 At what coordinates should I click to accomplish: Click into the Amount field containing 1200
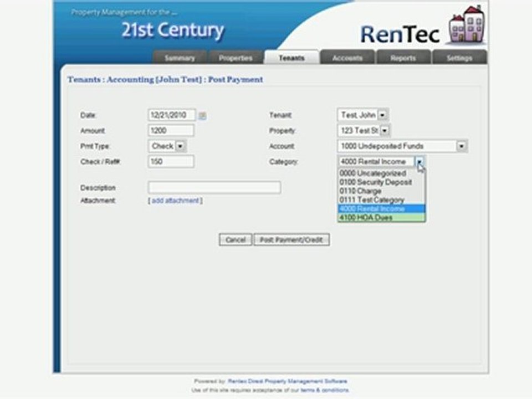pyautogui.click(x=171, y=131)
